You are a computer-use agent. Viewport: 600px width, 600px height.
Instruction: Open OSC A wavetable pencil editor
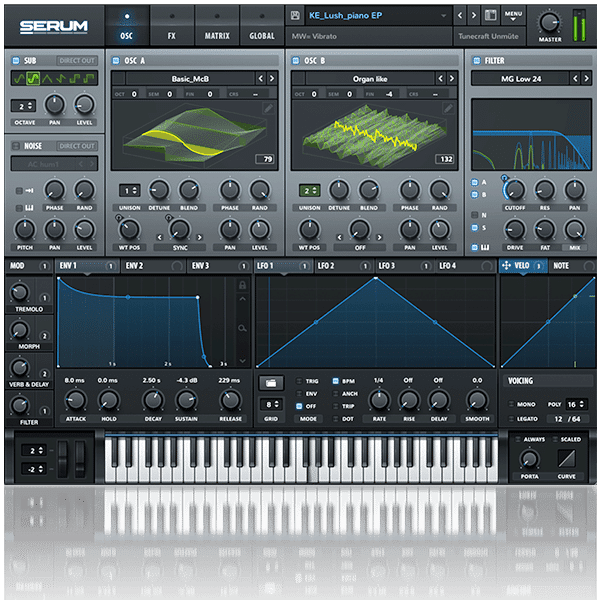point(269,109)
